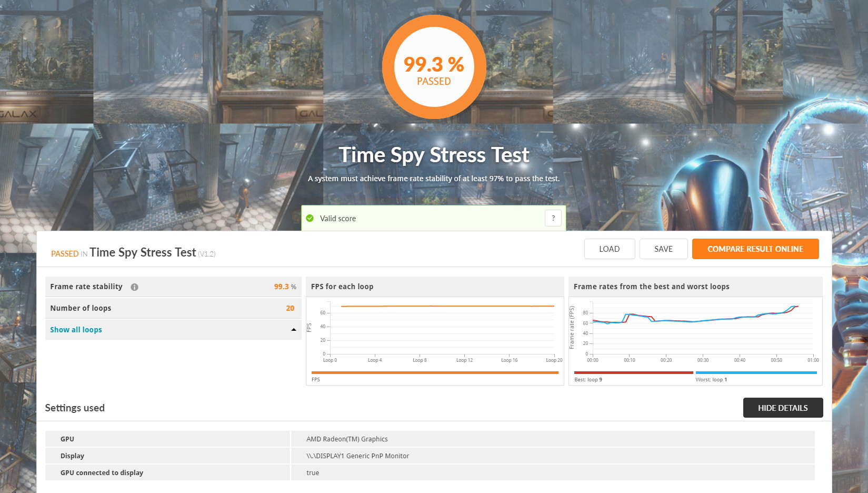This screenshot has width=868, height=493.
Task: Click the green Valid score checkmark icon
Action: tap(310, 218)
